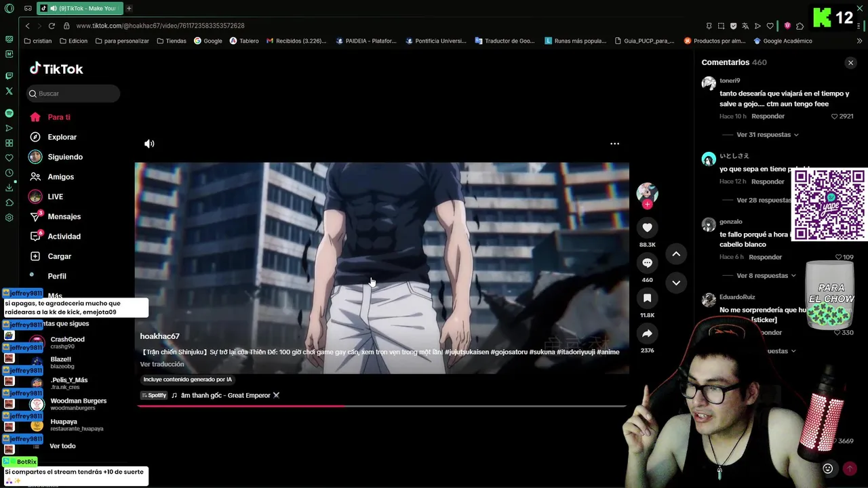Click Ver todo followed accounts
This screenshot has height=488, width=868.
[x=62, y=446]
